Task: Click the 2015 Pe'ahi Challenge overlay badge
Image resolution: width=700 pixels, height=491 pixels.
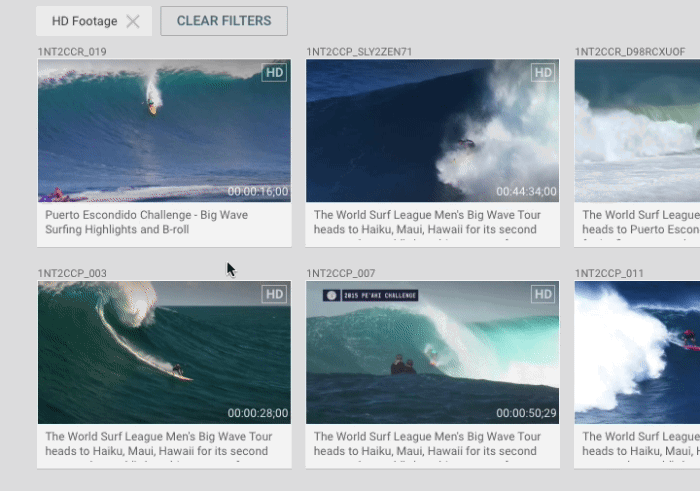Action: click(x=371, y=295)
